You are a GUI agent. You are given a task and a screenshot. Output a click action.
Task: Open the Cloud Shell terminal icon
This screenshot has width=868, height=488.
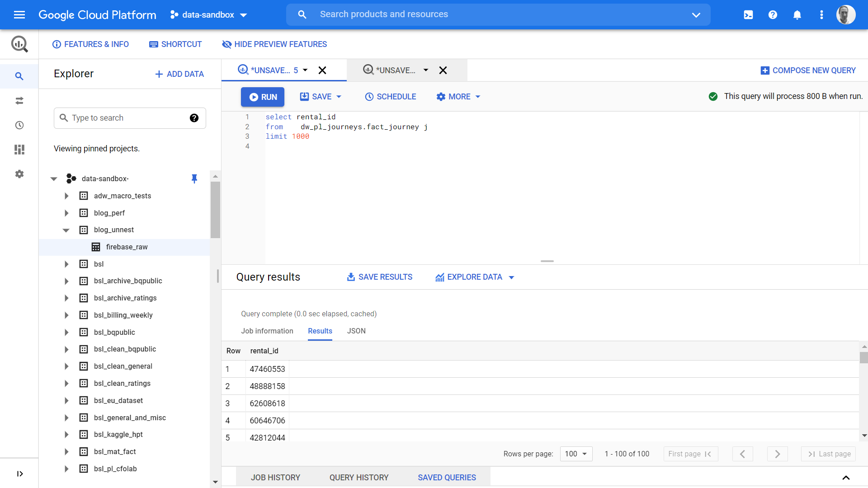click(x=748, y=15)
